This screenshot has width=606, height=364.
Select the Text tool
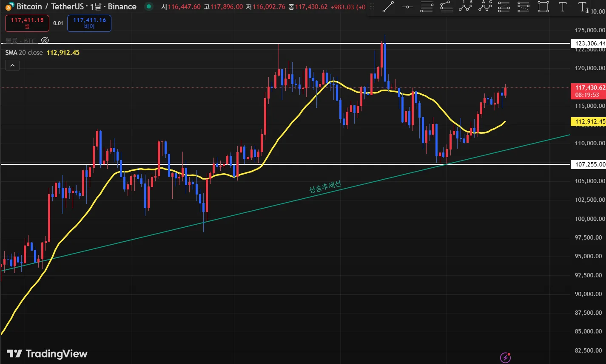[563, 7]
